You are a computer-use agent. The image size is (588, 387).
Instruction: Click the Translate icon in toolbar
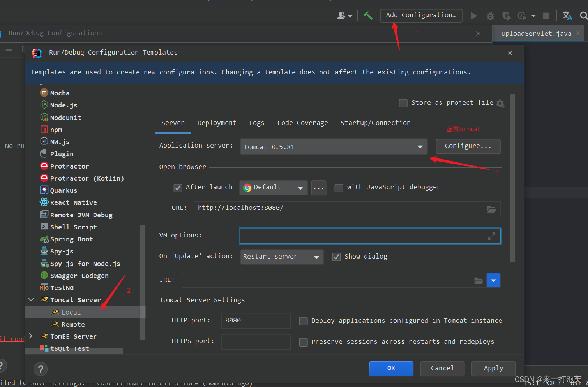click(x=567, y=16)
